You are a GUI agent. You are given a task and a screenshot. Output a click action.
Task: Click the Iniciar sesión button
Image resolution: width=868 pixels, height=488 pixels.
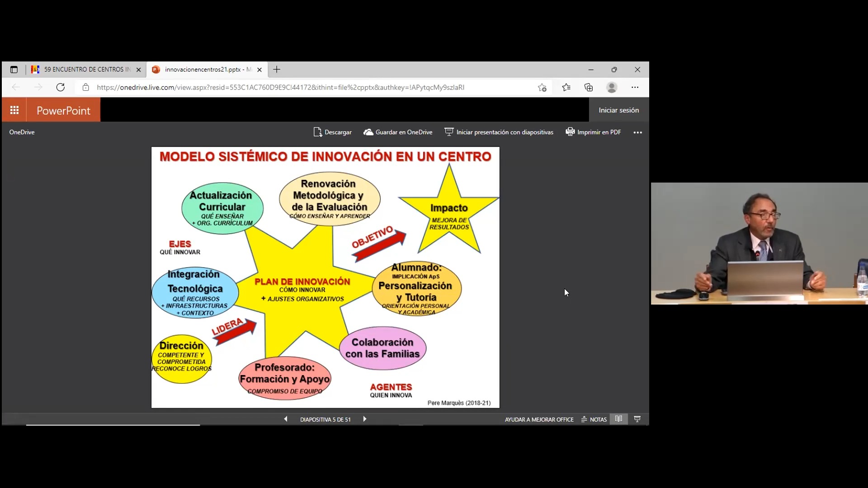click(x=618, y=110)
